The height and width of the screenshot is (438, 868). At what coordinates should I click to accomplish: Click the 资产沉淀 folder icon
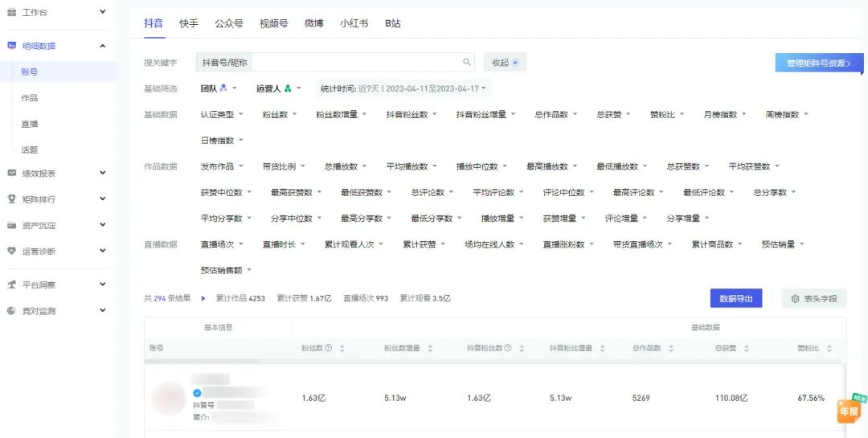(x=11, y=225)
